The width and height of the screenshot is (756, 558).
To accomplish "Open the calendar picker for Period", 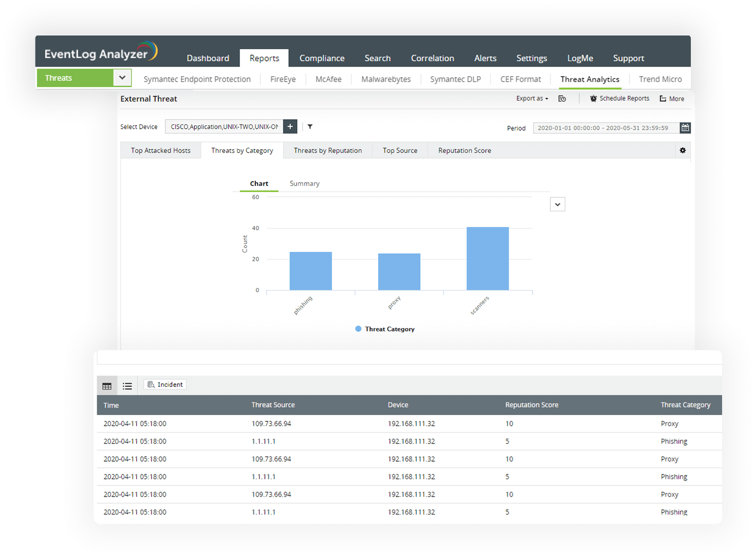I will coord(685,128).
